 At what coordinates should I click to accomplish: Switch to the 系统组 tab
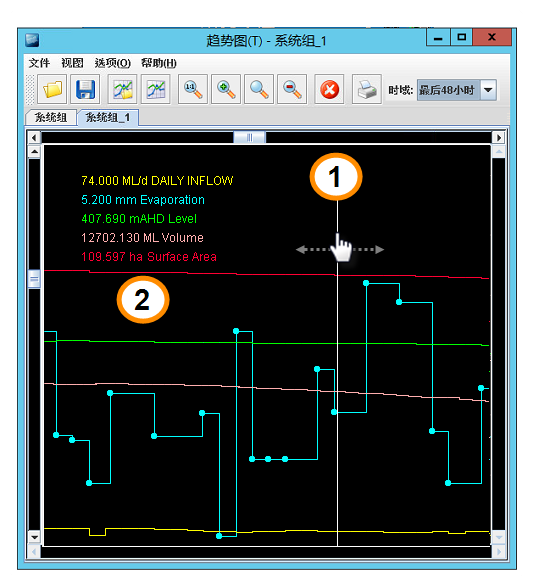[x=51, y=117]
